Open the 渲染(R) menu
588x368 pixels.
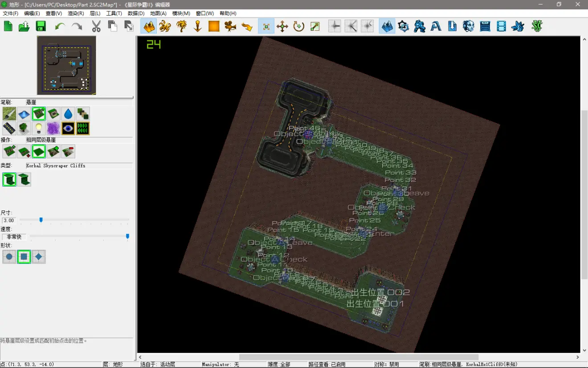click(76, 13)
